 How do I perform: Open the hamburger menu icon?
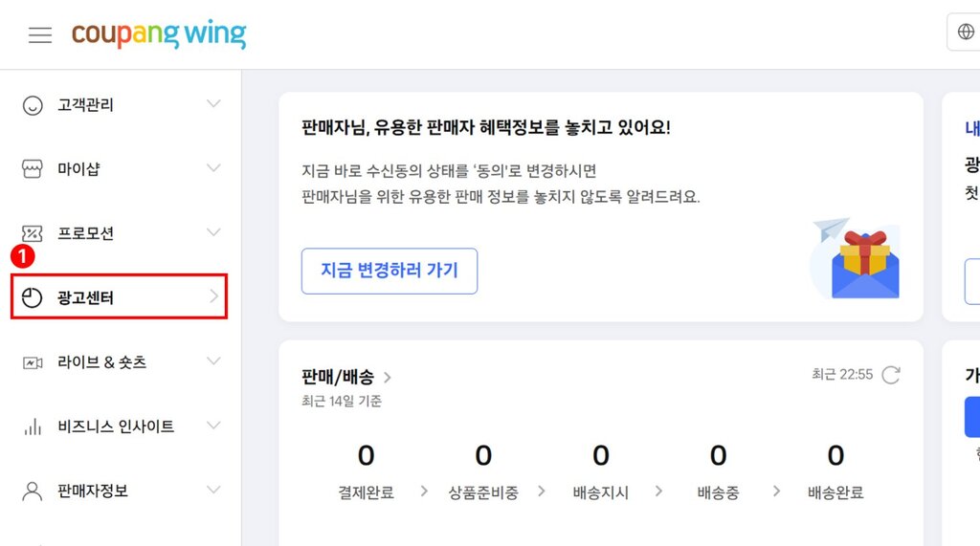pos(40,35)
